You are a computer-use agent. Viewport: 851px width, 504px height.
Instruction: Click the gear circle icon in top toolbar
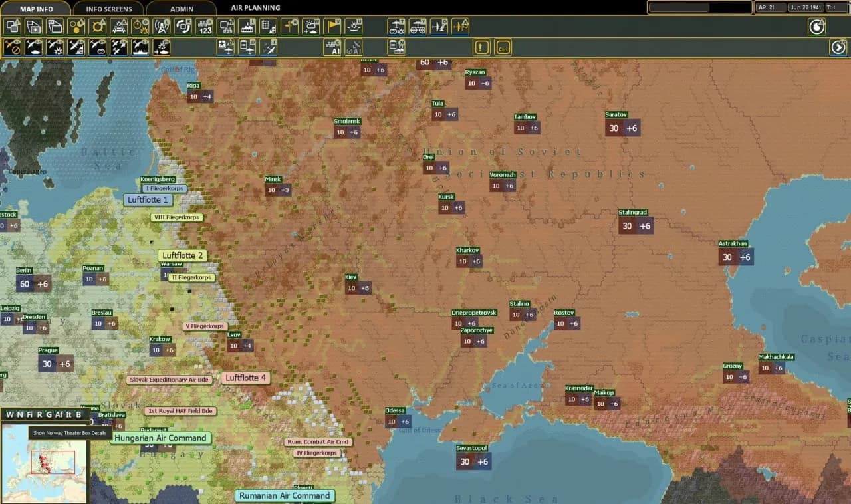click(x=98, y=27)
